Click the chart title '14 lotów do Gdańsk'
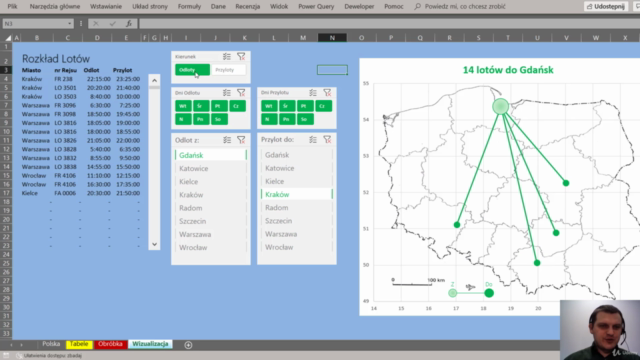The image size is (640, 360). (x=508, y=70)
